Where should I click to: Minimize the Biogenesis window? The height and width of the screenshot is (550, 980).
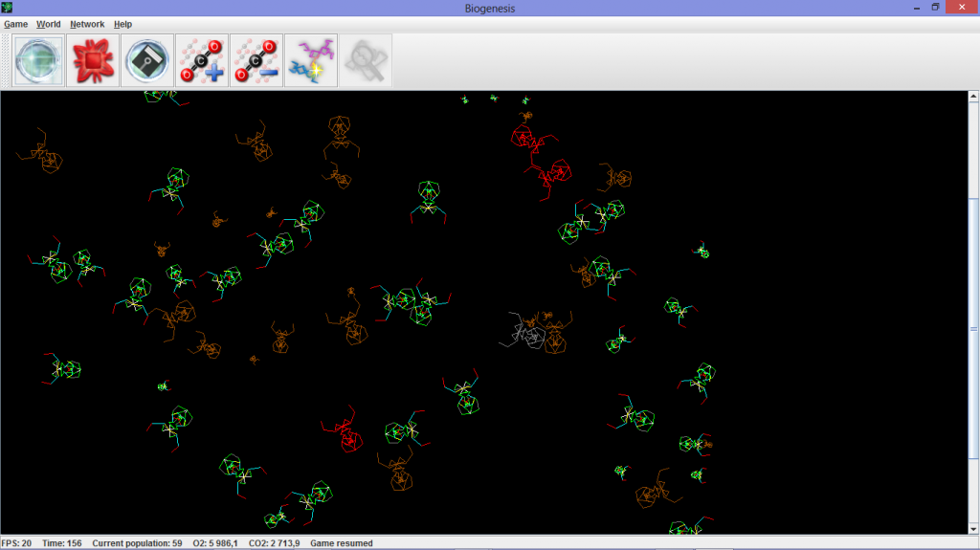pyautogui.click(x=916, y=8)
